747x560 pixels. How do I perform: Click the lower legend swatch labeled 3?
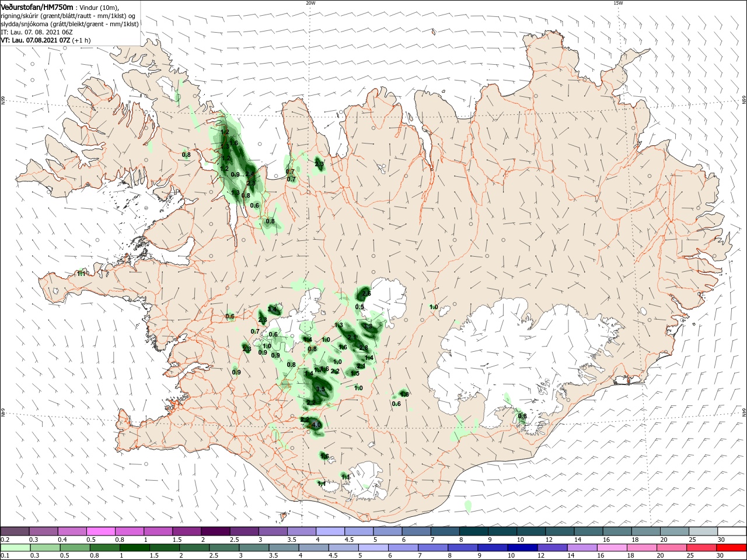point(254,548)
